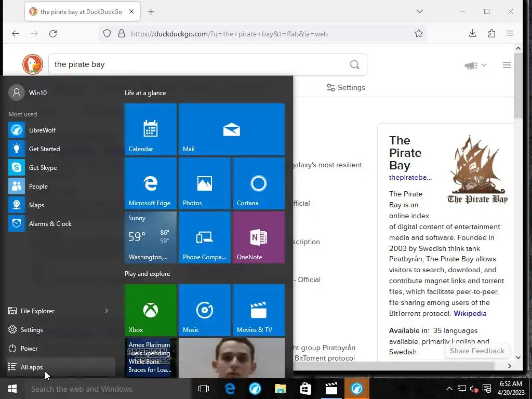This screenshot has width=532, height=399.
Task: Show All apps list
Action: click(x=61, y=367)
